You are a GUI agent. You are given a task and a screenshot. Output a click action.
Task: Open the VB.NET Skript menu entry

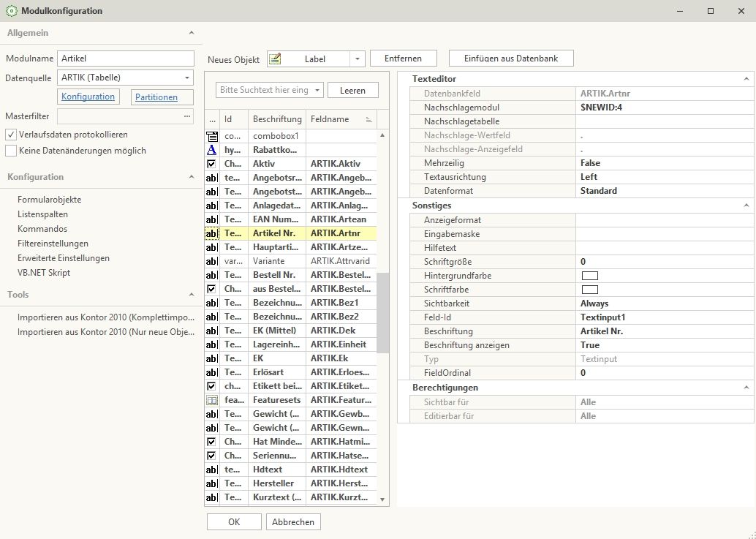click(44, 273)
